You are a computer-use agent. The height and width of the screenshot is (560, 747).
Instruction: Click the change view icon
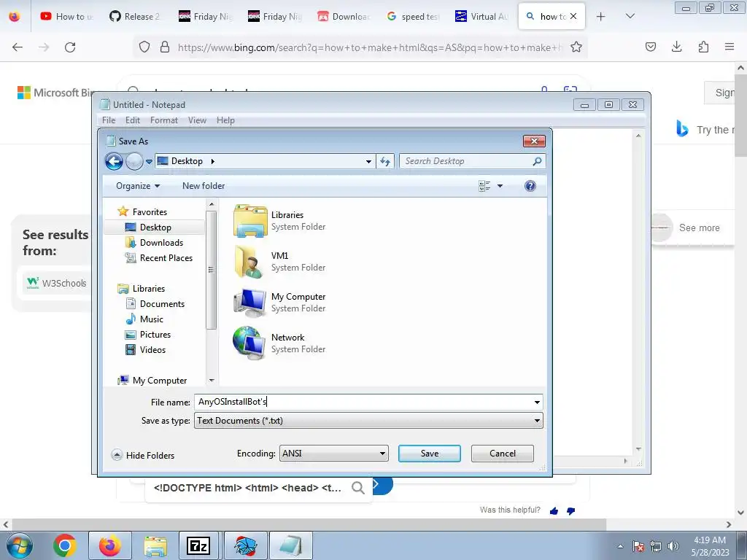[x=484, y=186]
